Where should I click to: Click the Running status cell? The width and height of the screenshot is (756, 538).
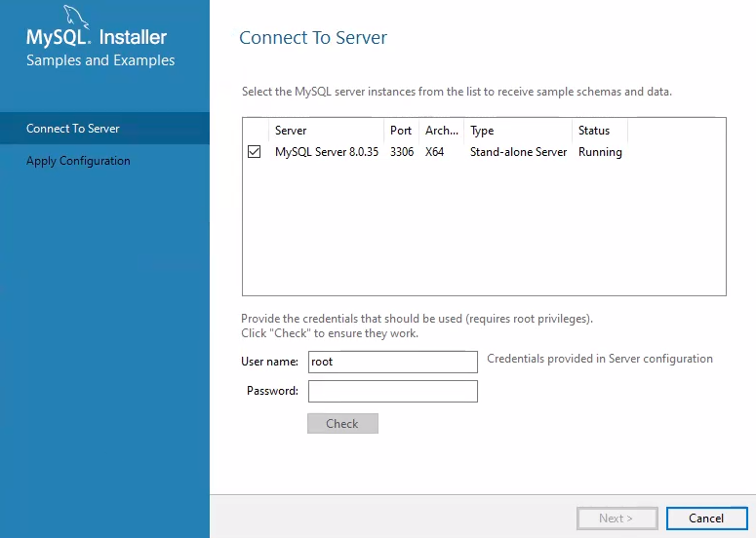(x=600, y=152)
